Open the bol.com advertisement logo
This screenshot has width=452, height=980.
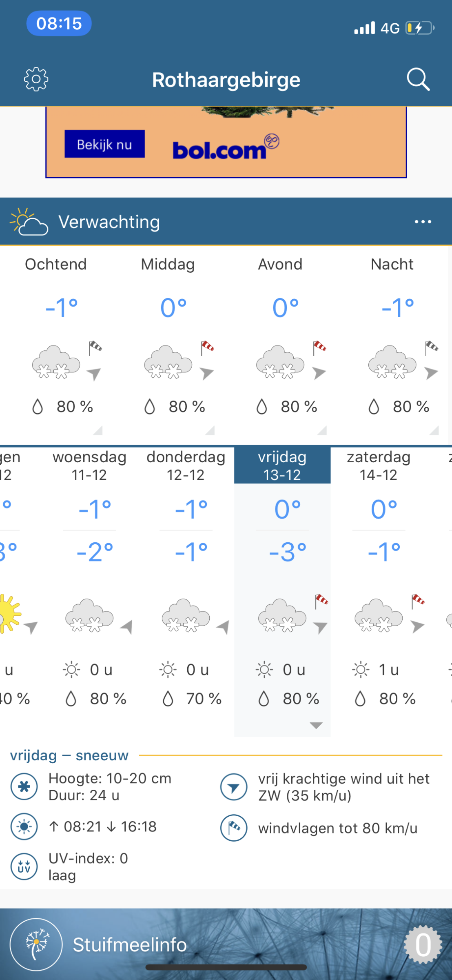coord(226,147)
